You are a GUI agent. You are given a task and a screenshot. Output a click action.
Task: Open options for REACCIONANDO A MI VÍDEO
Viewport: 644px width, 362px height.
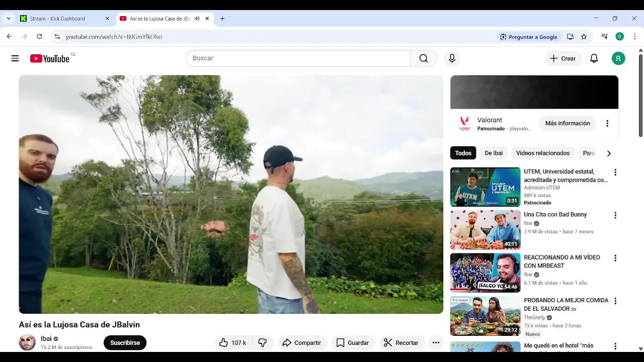click(615, 258)
